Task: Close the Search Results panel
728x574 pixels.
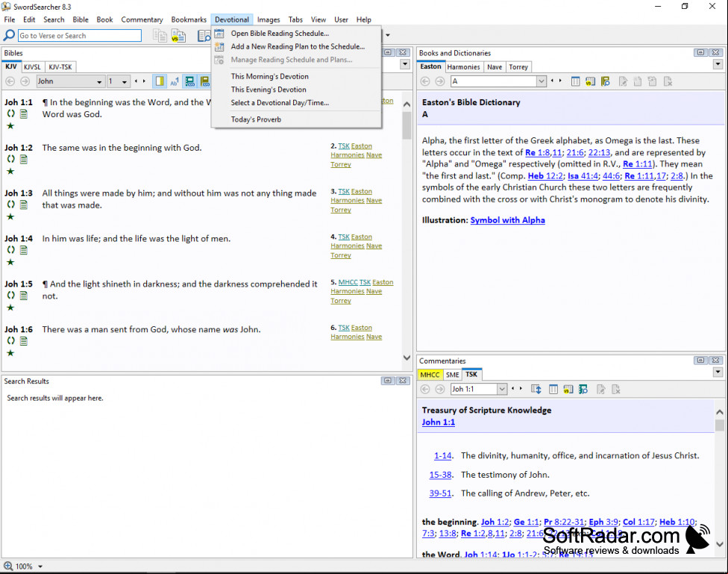Action: pos(403,380)
